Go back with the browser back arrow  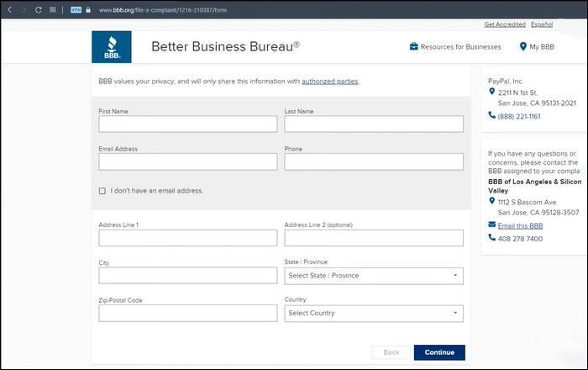pos(10,9)
